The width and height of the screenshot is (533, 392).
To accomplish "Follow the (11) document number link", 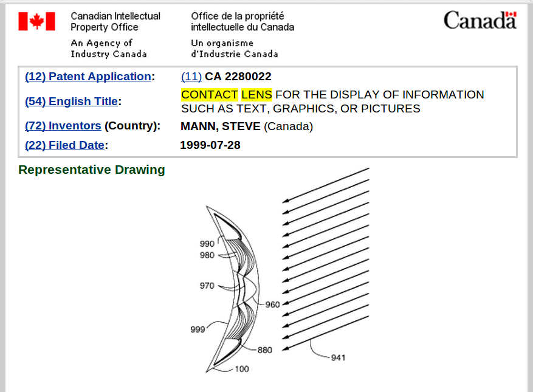I will pyautogui.click(x=191, y=77).
